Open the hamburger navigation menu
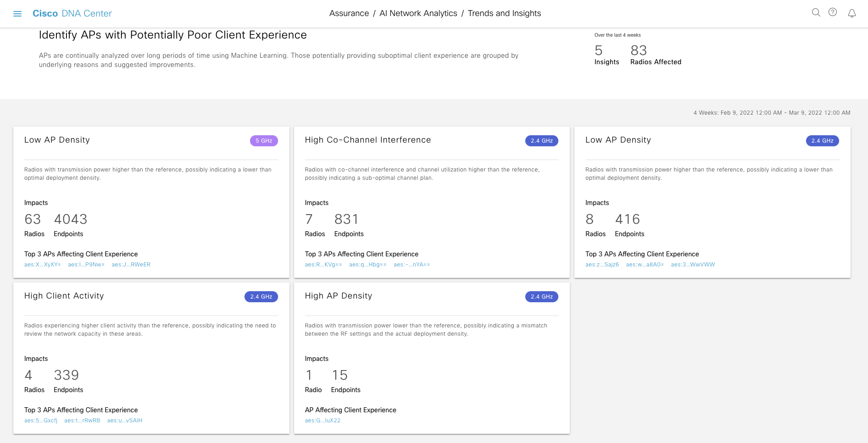The height and width of the screenshot is (443, 868). (17, 13)
